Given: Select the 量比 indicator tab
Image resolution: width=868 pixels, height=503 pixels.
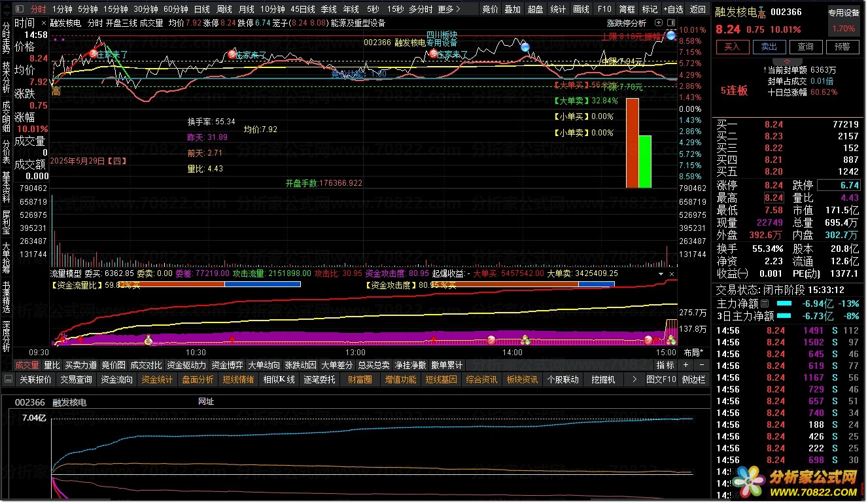Looking at the screenshot, I should click(x=52, y=365).
